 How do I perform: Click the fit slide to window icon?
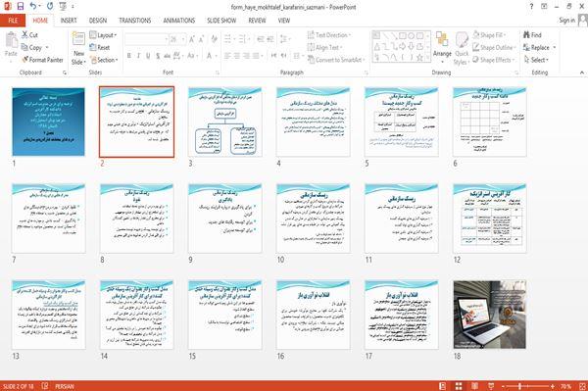point(582,386)
